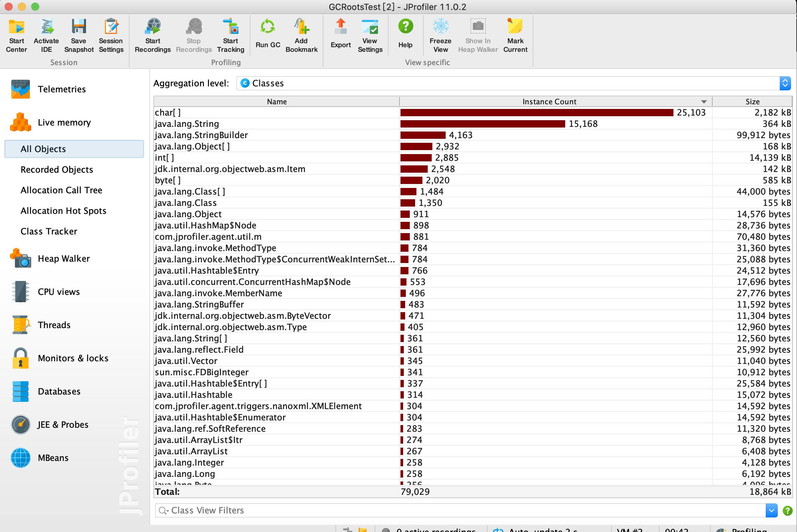
Task: Open Session Settings
Action: (x=111, y=36)
